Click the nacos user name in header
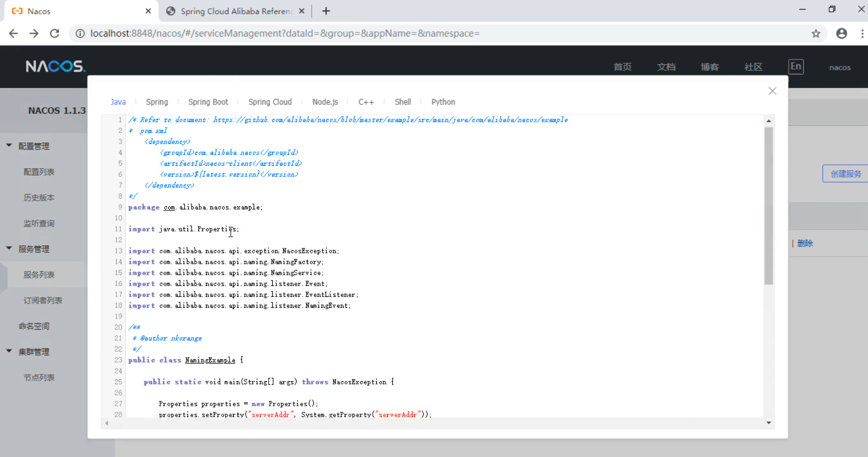This screenshot has width=868, height=457. [x=840, y=68]
